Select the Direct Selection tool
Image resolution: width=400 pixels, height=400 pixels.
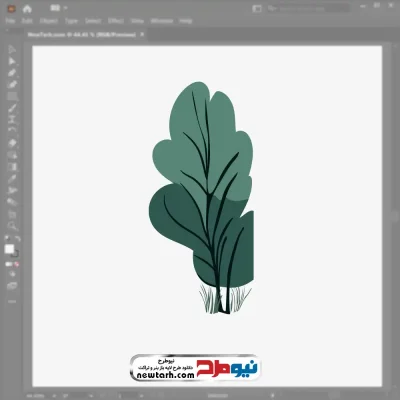point(12,61)
